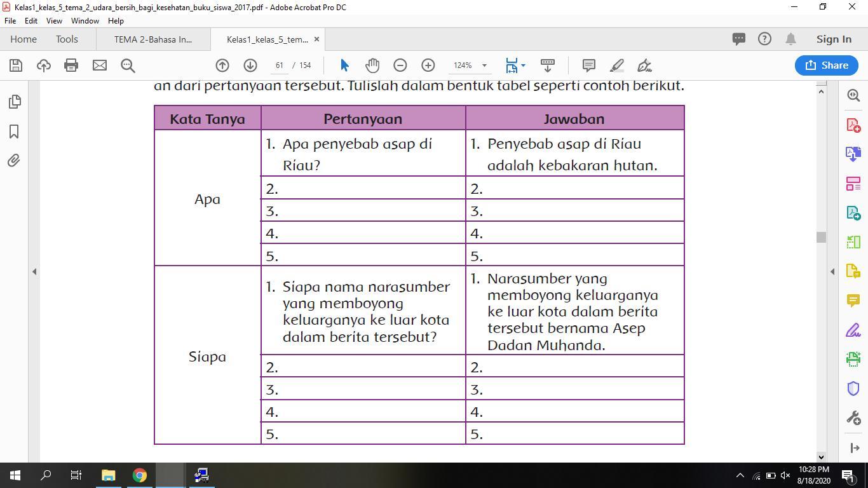The width and height of the screenshot is (868, 488).
Task: Open the Window menu
Action: pos(85,21)
